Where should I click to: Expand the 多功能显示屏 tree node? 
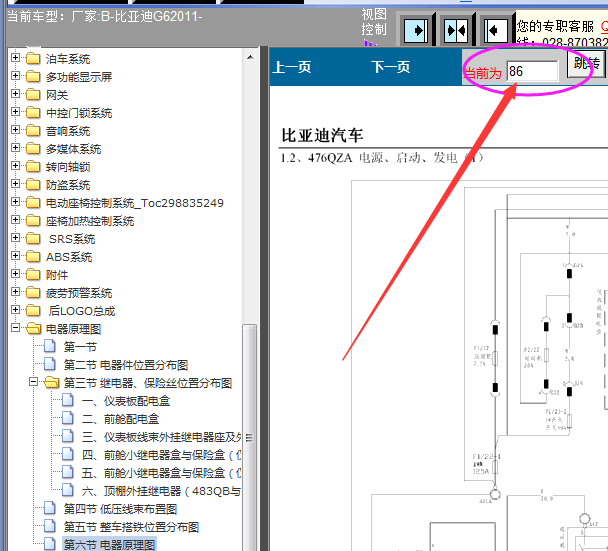(15, 76)
